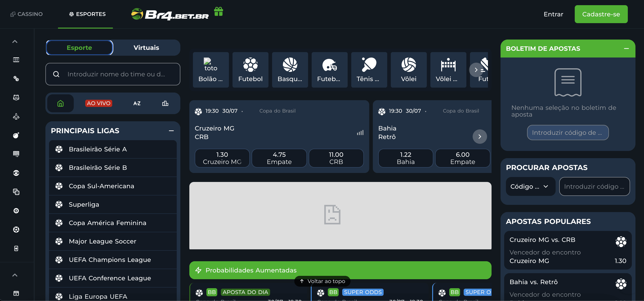Screen dimensions: 644x301
Task: Open the slot machine icon in sidebar
Action: click(x=16, y=60)
